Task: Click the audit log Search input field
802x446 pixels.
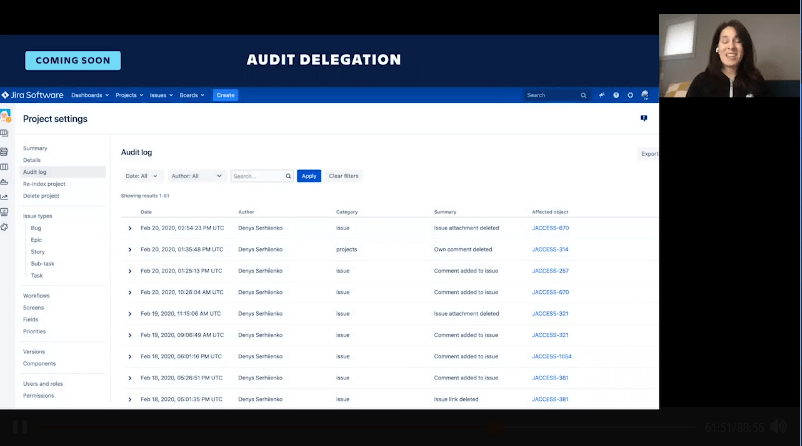Action: click(x=258, y=176)
